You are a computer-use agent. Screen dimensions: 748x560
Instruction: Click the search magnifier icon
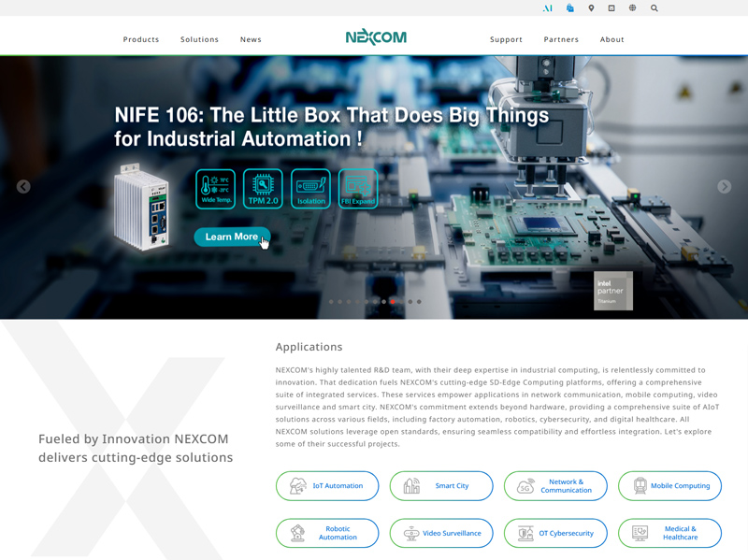pyautogui.click(x=654, y=8)
